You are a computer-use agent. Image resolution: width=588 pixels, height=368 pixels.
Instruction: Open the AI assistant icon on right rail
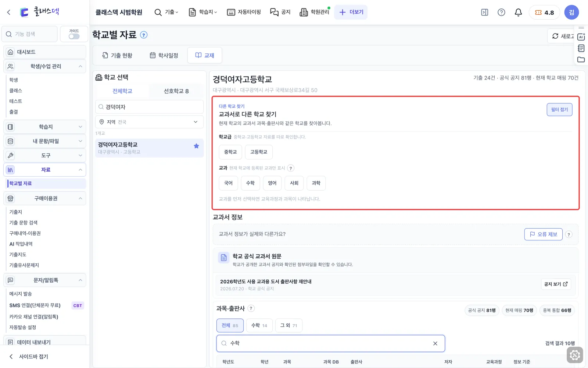coord(581,37)
